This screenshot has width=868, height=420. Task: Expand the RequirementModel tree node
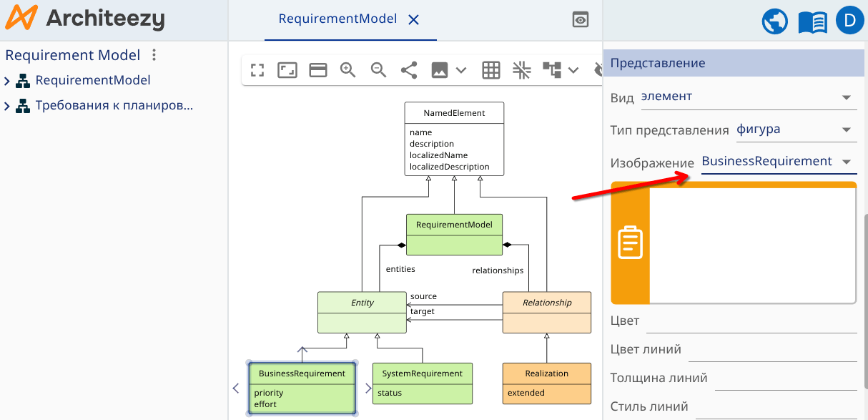[8, 81]
